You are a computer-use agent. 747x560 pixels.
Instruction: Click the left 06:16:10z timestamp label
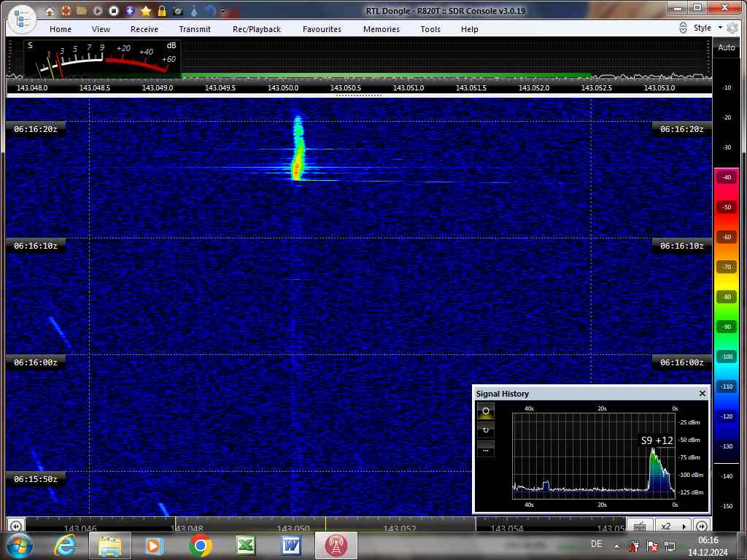pyautogui.click(x=35, y=246)
